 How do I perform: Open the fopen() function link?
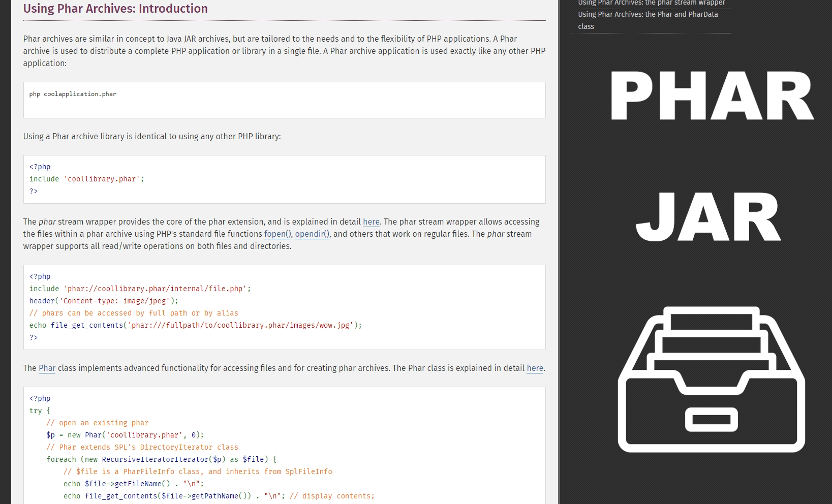[278, 234]
